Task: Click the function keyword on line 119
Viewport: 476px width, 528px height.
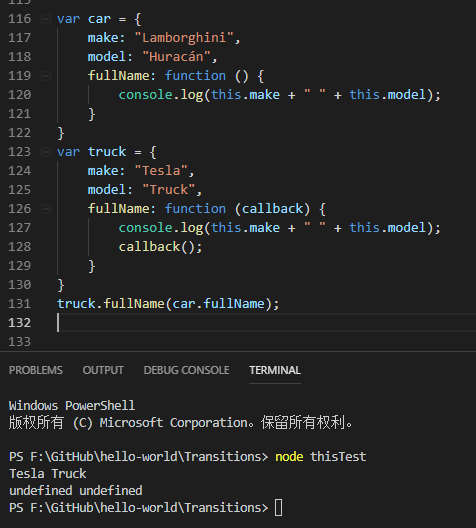Action: point(195,76)
